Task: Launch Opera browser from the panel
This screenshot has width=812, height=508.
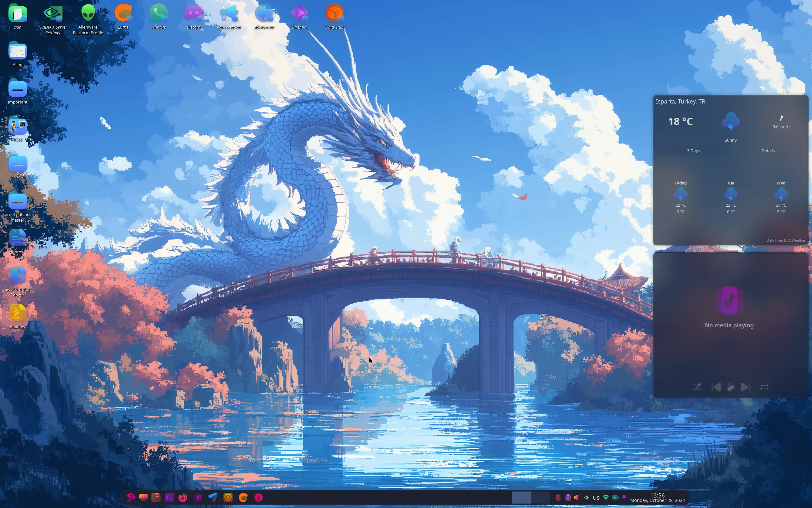Action: tap(259, 497)
